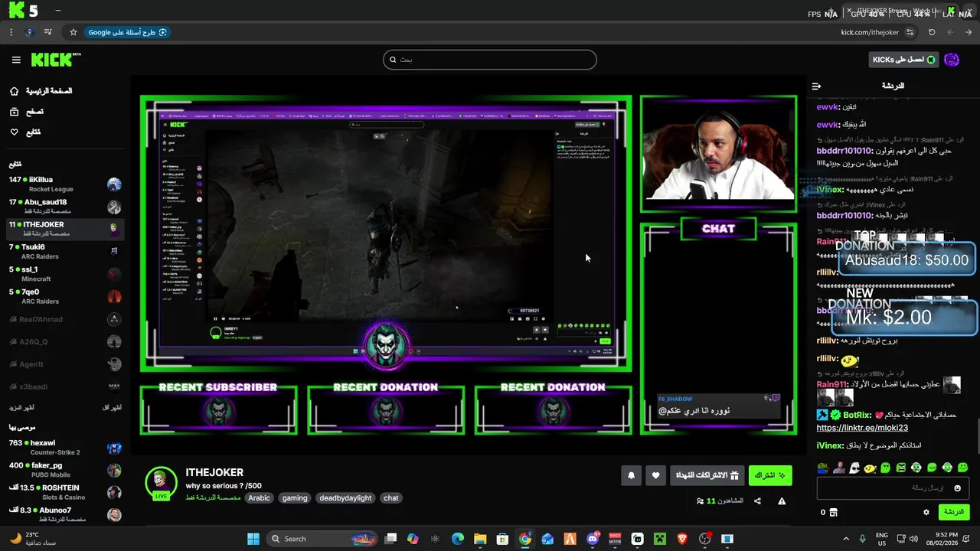Open chat settings gear icon

coord(926,512)
